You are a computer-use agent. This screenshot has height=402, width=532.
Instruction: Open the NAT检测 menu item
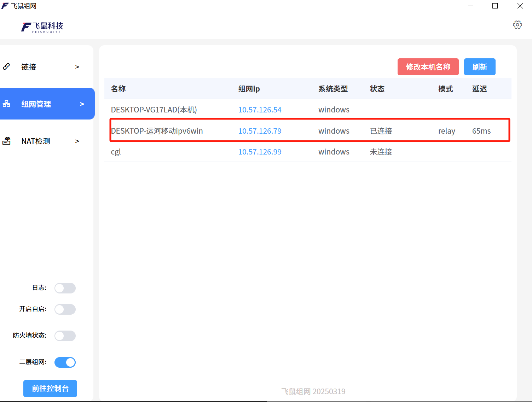36,141
